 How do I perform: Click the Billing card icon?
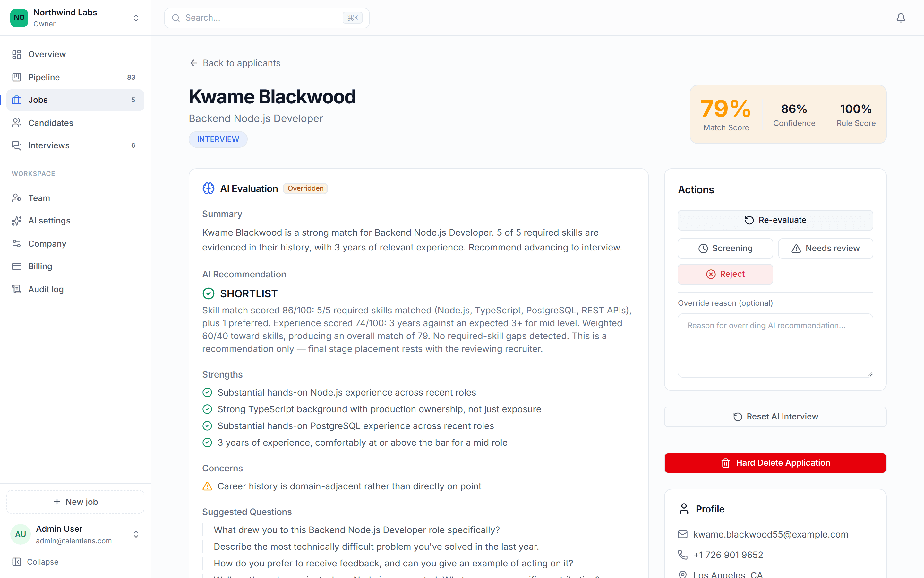pyautogui.click(x=16, y=266)
